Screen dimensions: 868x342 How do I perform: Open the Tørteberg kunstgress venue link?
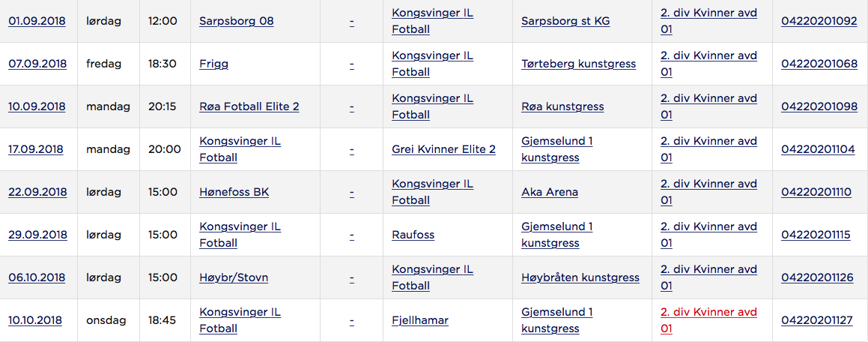(578, 64)
